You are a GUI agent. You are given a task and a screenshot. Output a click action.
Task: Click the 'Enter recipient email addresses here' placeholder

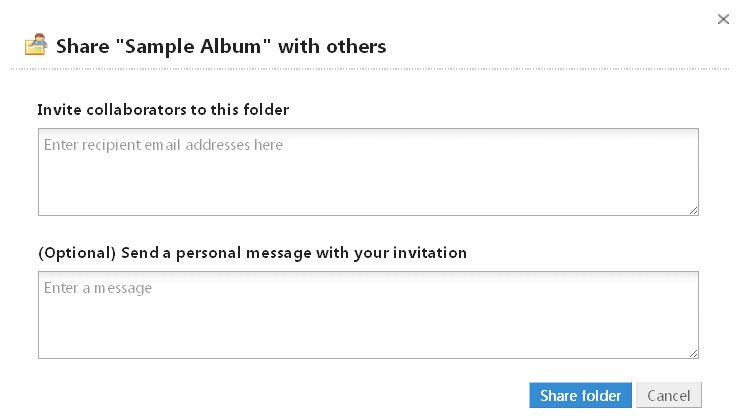point(163,145)
